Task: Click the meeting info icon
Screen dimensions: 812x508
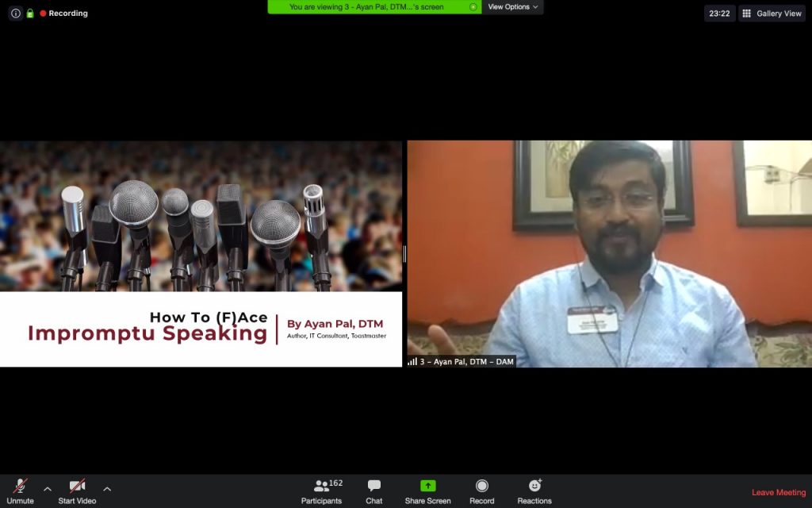Action: (x=15, y=13)
